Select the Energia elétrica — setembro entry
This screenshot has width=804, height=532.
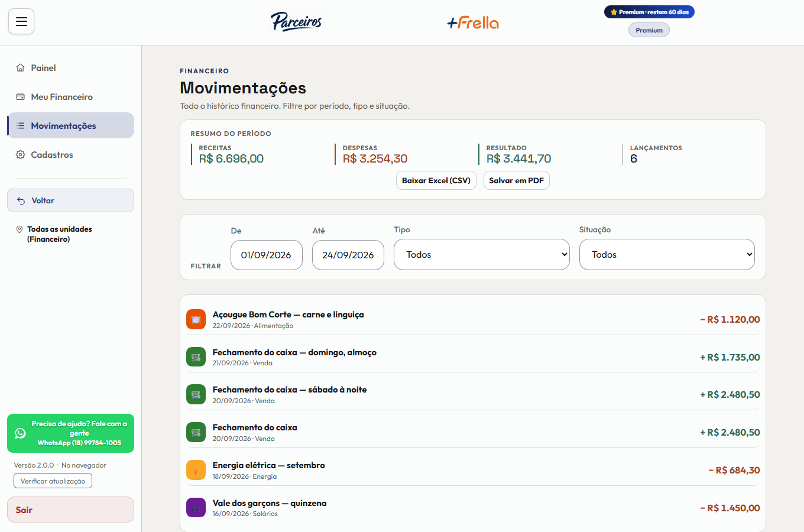tap(473, 470)
